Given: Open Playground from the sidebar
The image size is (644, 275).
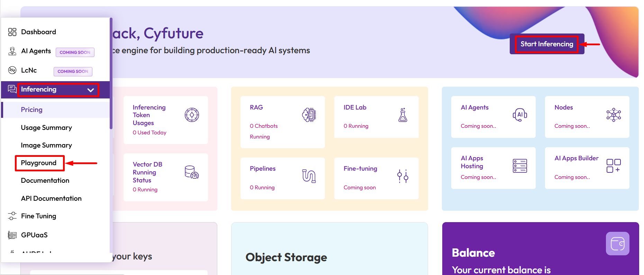Looking at the screenshot, I should tap(39, 163).
